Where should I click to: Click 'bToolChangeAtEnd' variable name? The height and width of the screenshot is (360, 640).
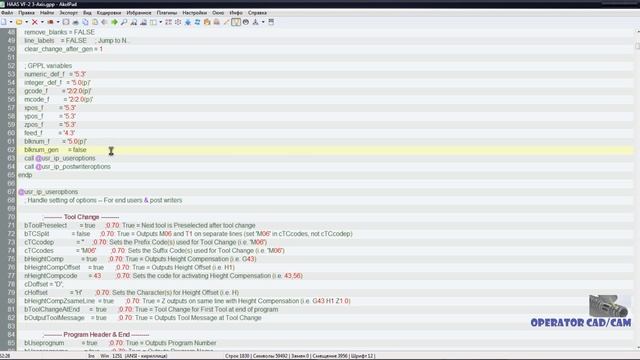pos(52,309)
